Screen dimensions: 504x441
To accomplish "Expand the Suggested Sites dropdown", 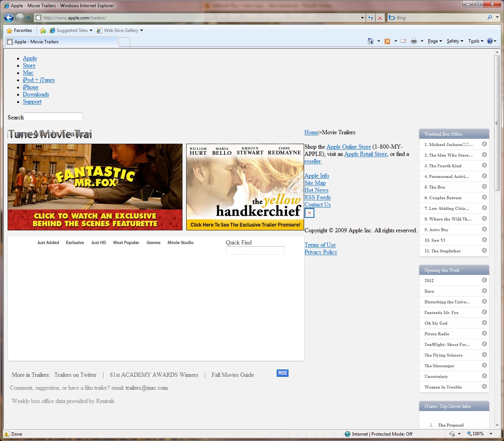I will tap(91, 30).
